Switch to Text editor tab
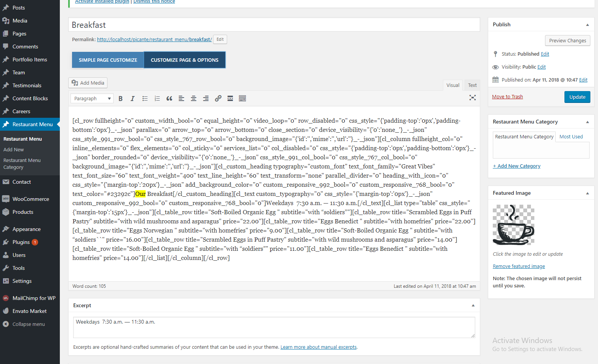This screenshot has height=364, width=598. [x=472, y=85]
